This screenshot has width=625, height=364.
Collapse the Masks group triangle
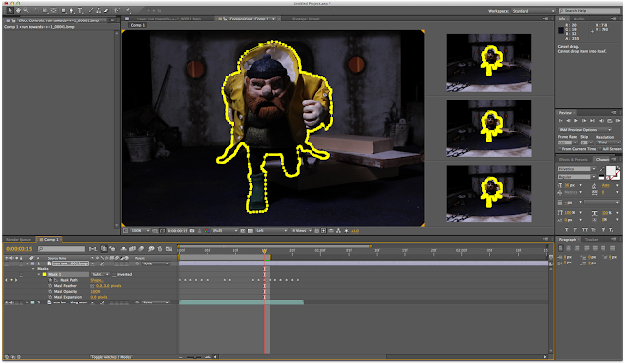[33, 269]
